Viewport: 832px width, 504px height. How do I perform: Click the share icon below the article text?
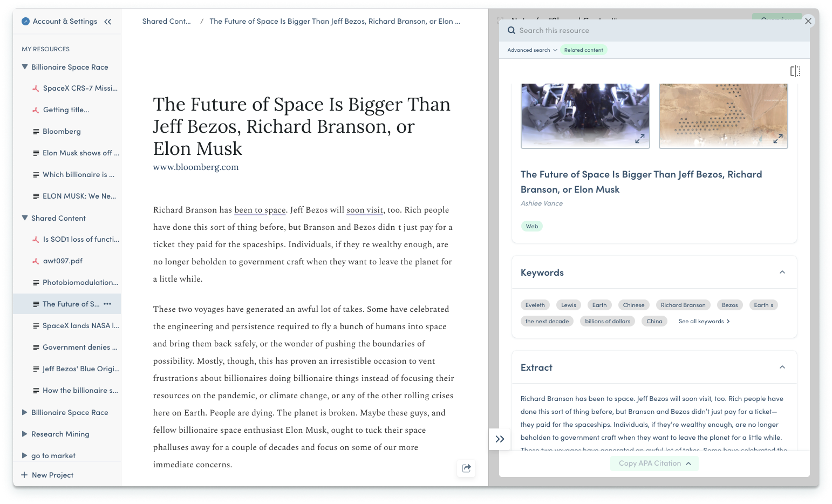466,468
